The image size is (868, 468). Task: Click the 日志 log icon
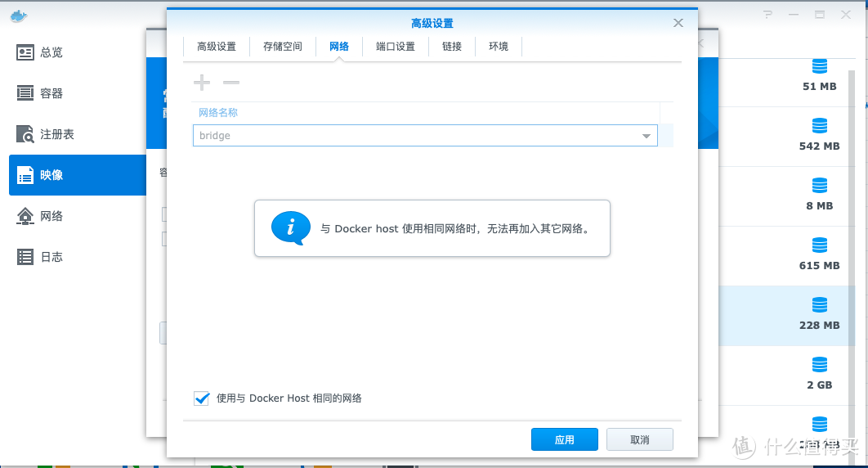point(25,257)
